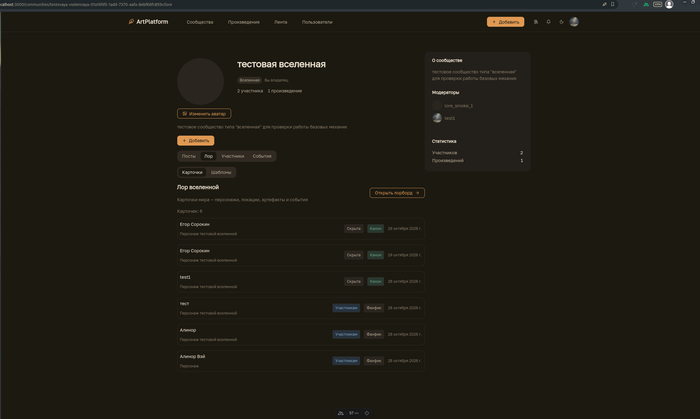Click the orange Добавить button in header
Viewport: 700px width, 419px height.
click(505, 22)
